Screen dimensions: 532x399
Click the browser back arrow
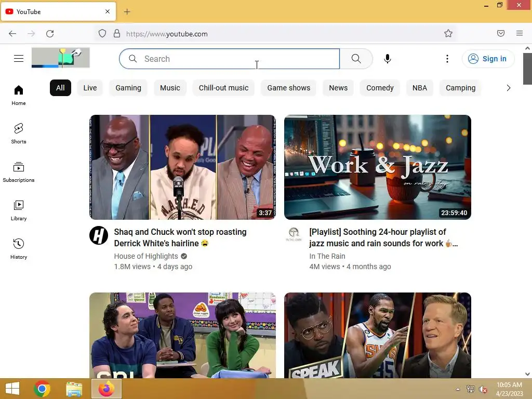12,33
